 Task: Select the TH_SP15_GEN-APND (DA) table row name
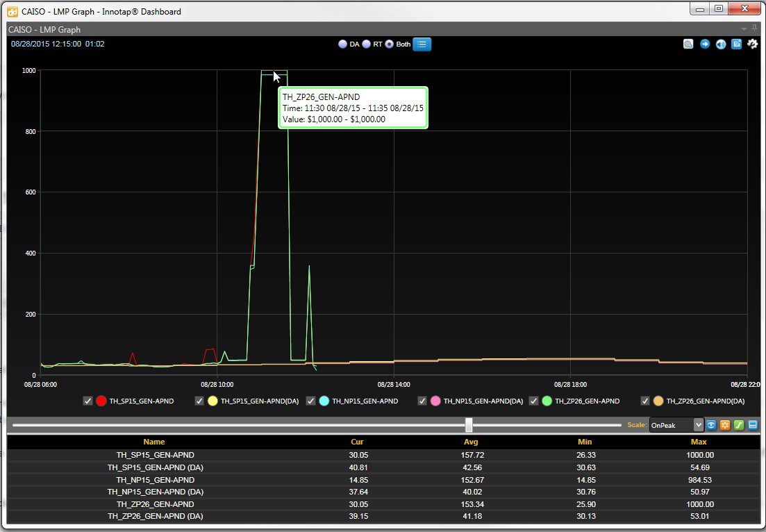(156, 467)
